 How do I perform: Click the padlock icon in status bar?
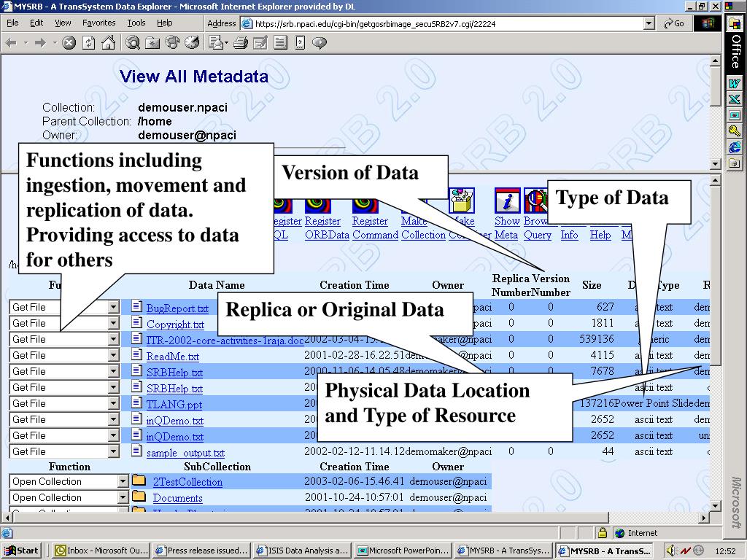[x=603, y=533]
